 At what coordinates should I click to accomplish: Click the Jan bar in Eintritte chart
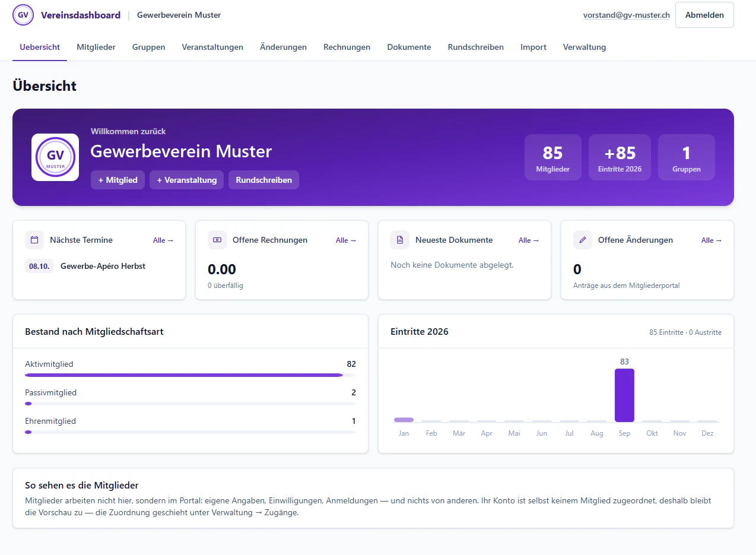point(404,420)
